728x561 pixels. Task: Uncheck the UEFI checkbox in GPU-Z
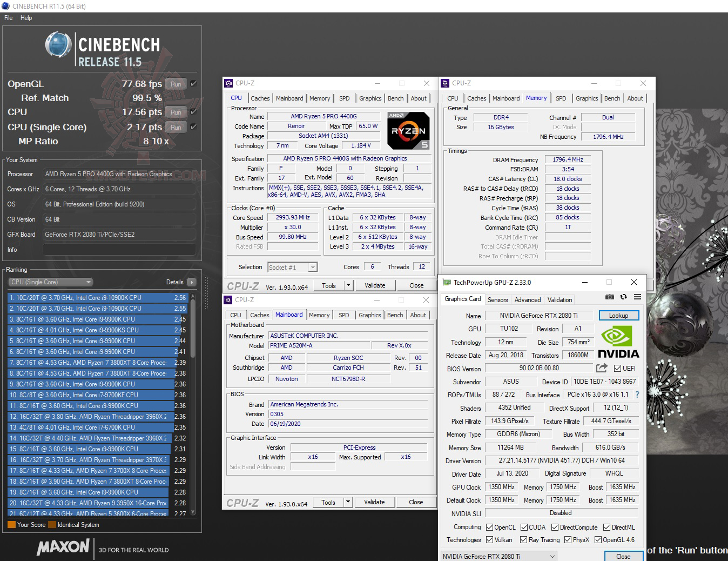tap(616, 368)
